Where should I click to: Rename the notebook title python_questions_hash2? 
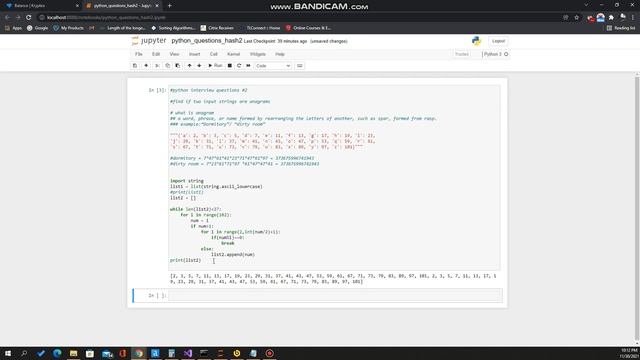coord(207,41)
